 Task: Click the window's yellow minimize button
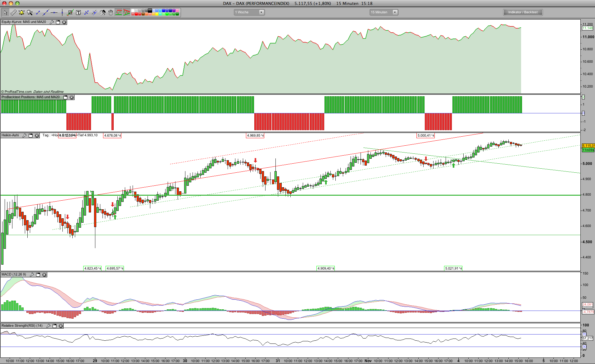[11, 3]
